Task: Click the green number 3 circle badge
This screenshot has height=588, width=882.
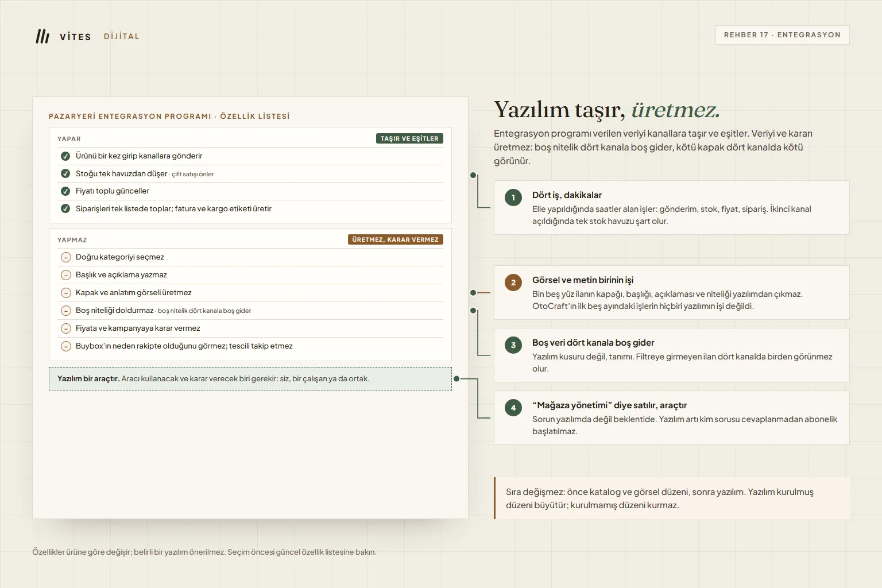Action: pyautogui.click(x=513, y=345)
